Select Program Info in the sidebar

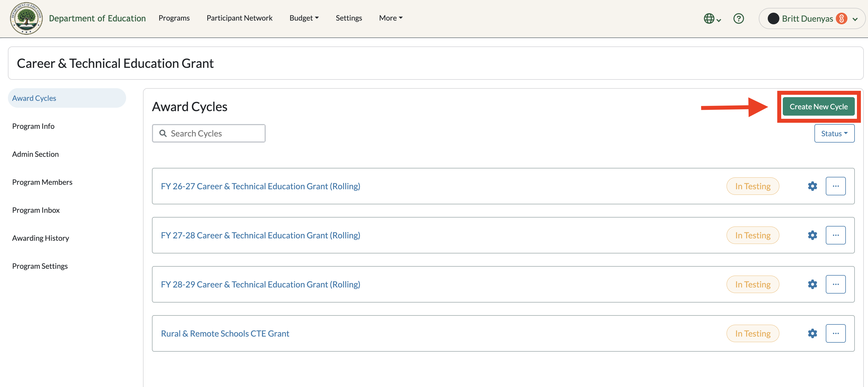[33, 126]
